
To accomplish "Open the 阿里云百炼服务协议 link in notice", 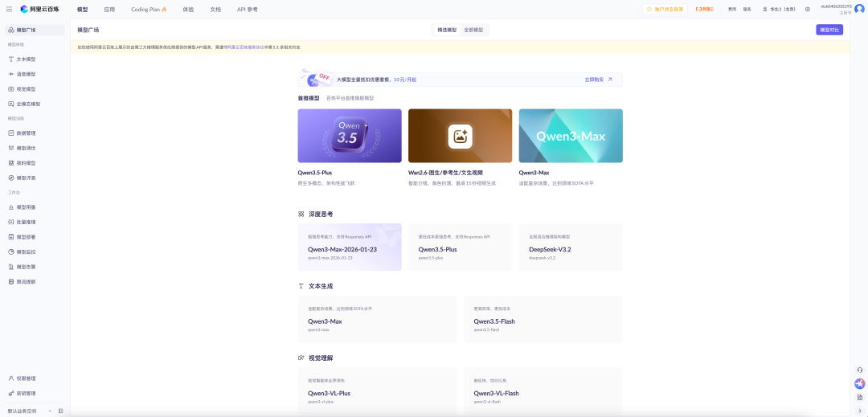I will click(245, 47).
